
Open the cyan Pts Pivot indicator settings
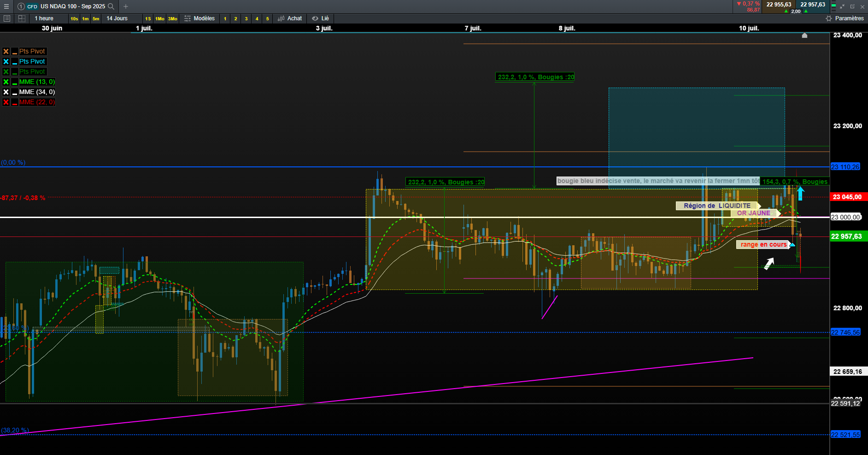click(x=32, y=62)
